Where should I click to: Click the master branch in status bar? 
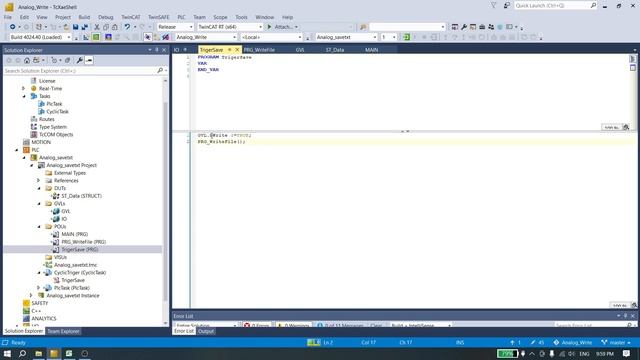[616, 342]
